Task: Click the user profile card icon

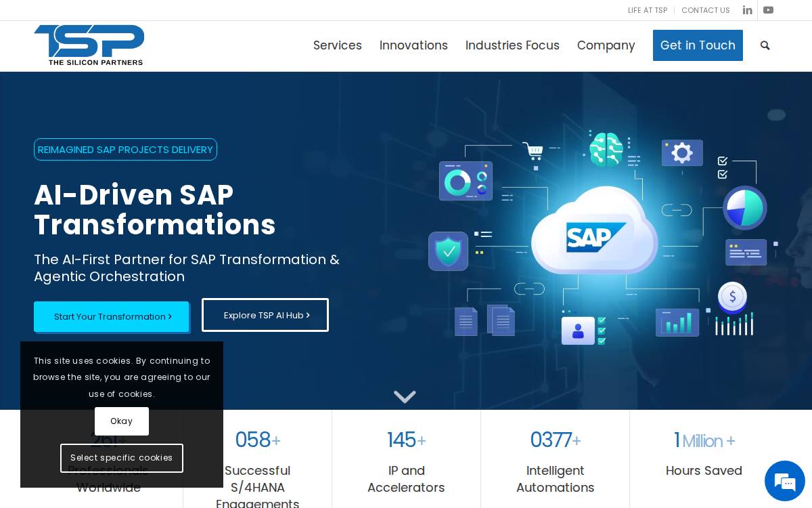Action: pos(578,331)
